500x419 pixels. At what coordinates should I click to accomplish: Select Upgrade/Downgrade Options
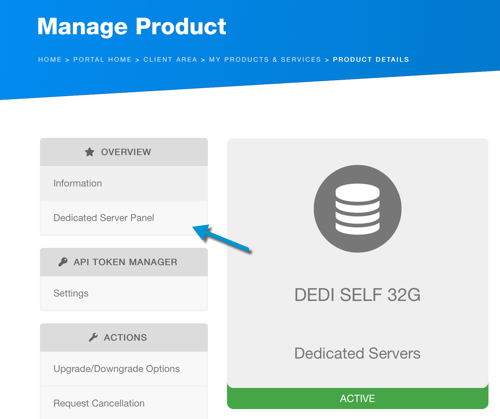pos(124,369)
